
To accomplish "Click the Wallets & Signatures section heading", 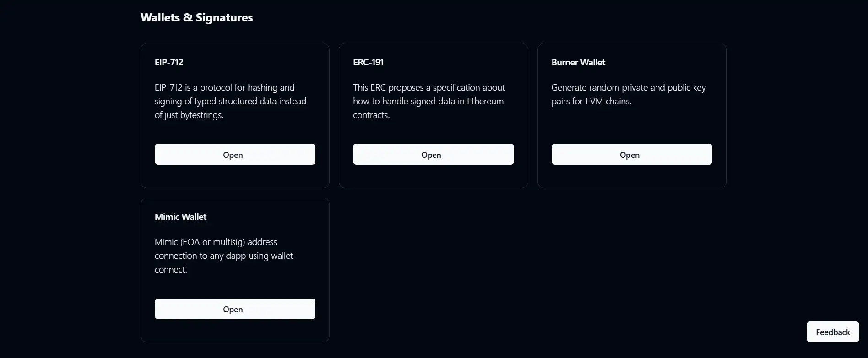I will [x=196, y=17].
